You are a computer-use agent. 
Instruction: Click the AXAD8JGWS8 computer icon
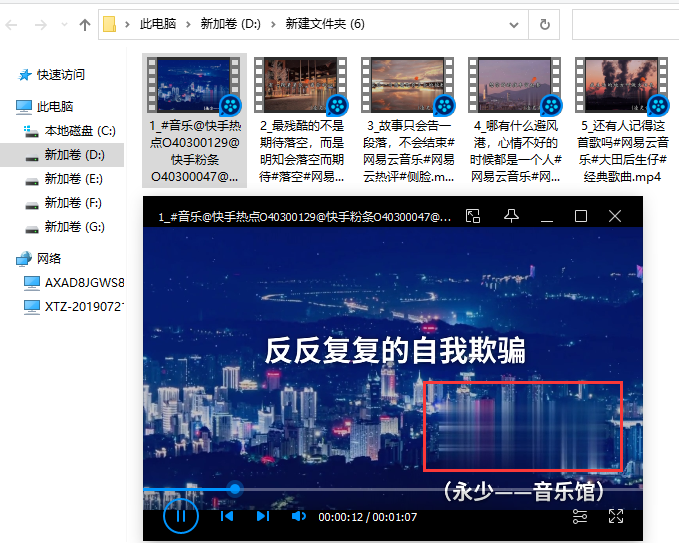32,283
